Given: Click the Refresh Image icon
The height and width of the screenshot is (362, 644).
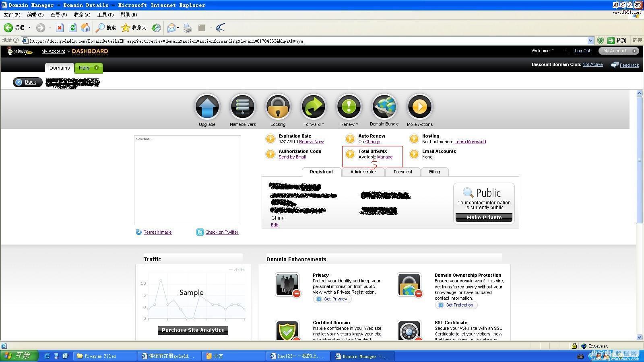Looking at the screenshot, I should coord(139,232).
